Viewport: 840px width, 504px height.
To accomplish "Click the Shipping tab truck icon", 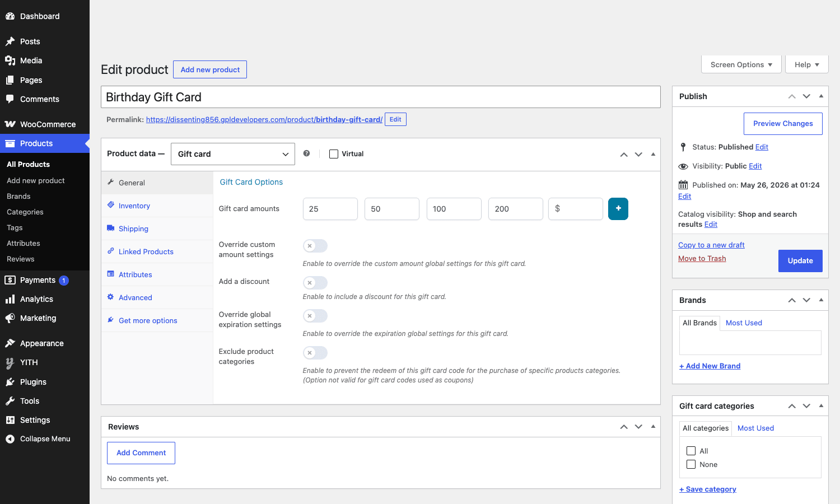I will [111, 228].
